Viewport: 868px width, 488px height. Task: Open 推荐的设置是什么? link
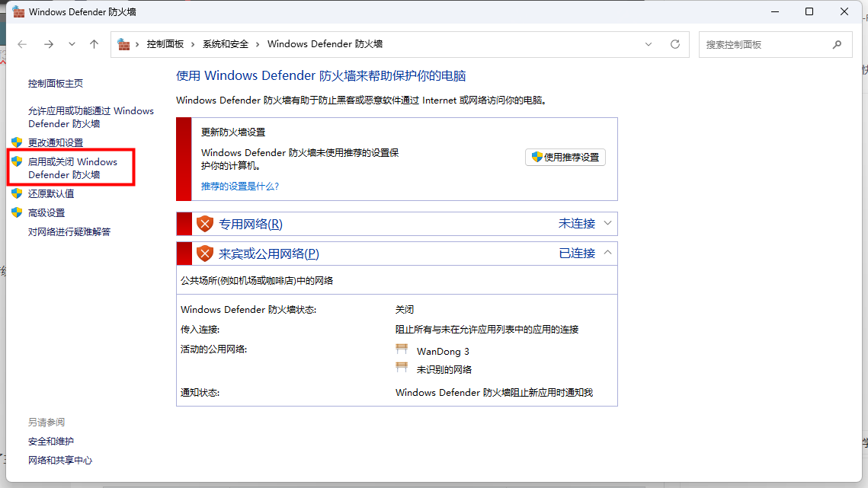(x=240, y=187)
